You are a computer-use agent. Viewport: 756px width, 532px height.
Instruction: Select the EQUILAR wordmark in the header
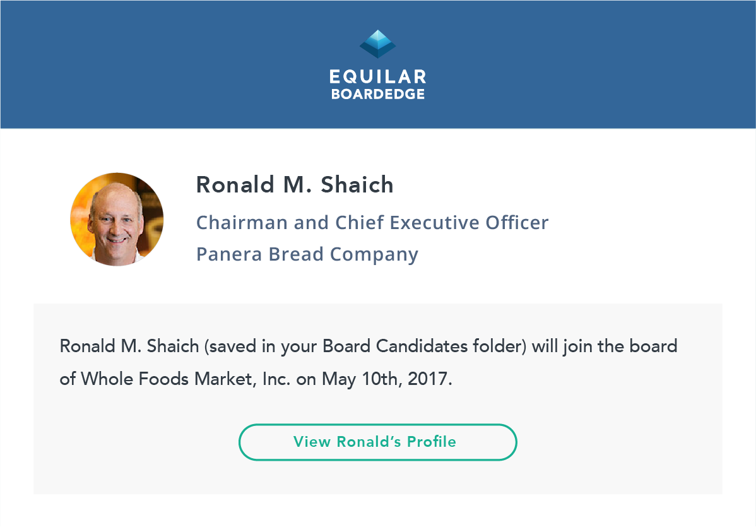[x=378, y=77]
